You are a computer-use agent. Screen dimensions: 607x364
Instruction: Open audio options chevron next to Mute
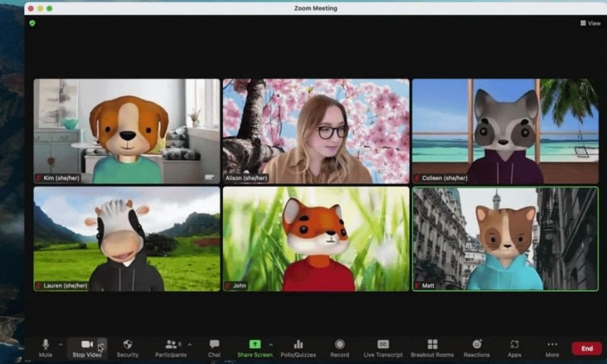61,344
